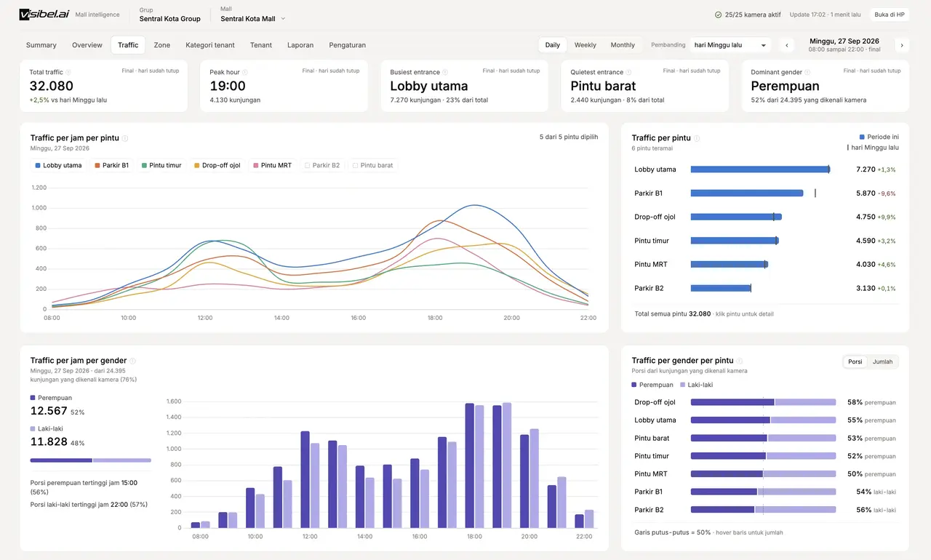The image size is (931, 560).
Task: Open info icon next to Traffic per jam per gender
Action: tap(133, 361)
